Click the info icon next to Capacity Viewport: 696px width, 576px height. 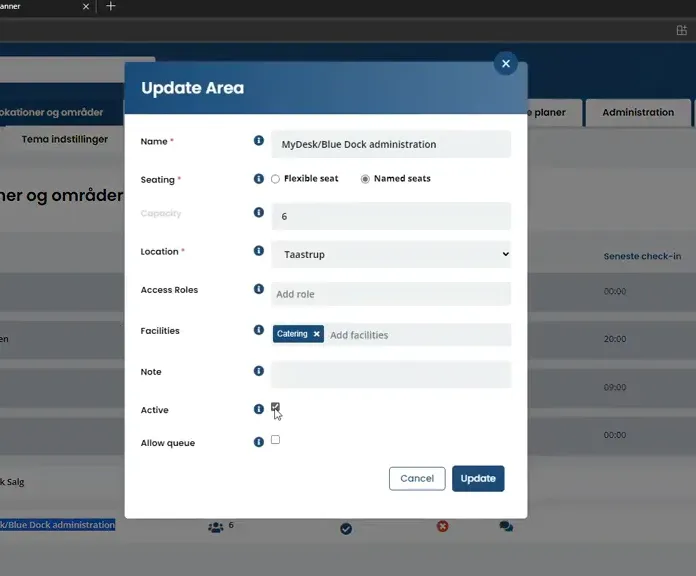coord(259,213)
